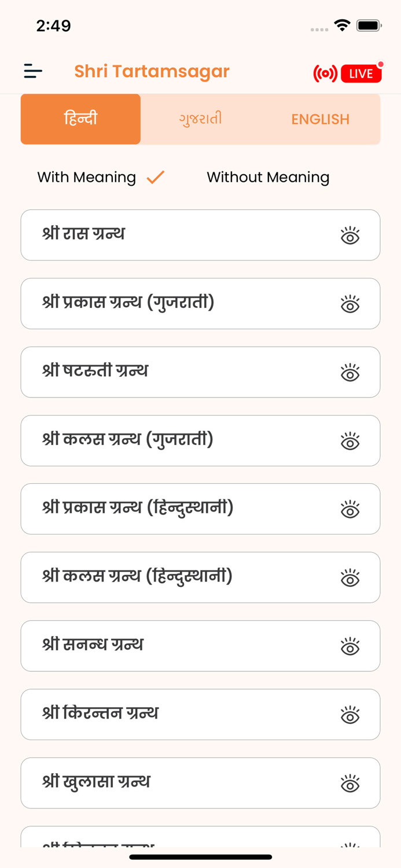
Task: Keep With Meaning selected by clicking it
Action: pyautogui.click(x=86, y=177)
